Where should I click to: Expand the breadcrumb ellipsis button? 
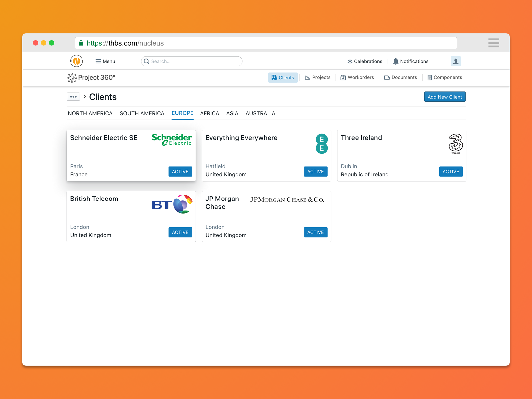click(x=73, y=97)
